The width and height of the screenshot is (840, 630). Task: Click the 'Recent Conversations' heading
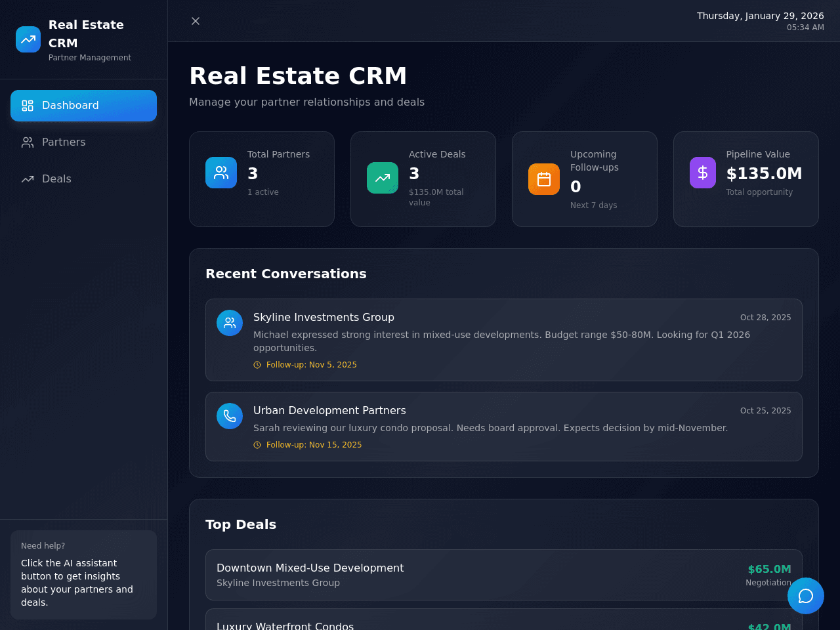pos(286,274)
